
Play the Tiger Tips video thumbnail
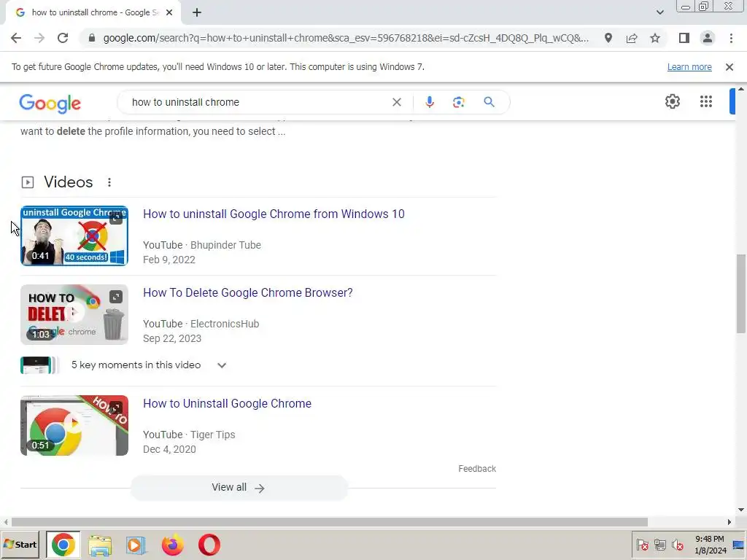coord(74,425)
